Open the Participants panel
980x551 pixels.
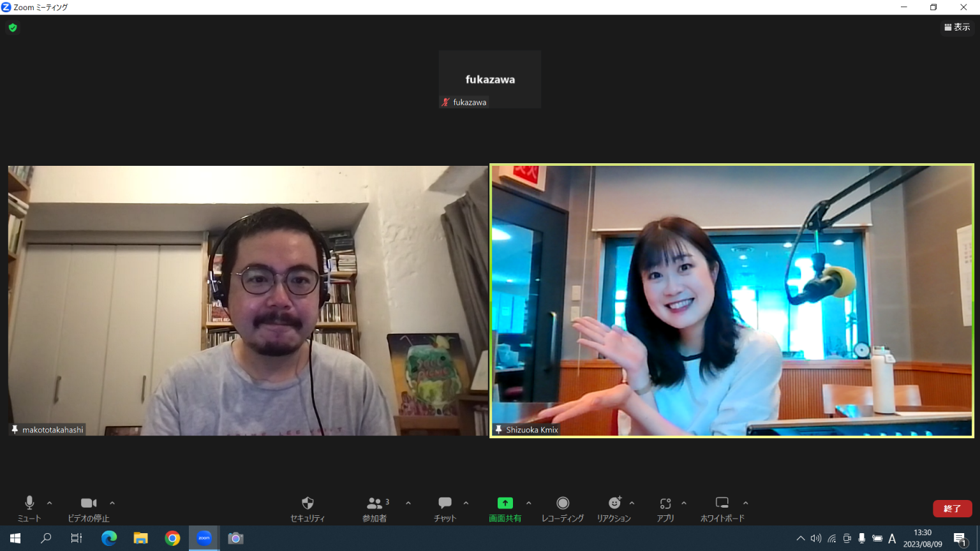(375, 508)
